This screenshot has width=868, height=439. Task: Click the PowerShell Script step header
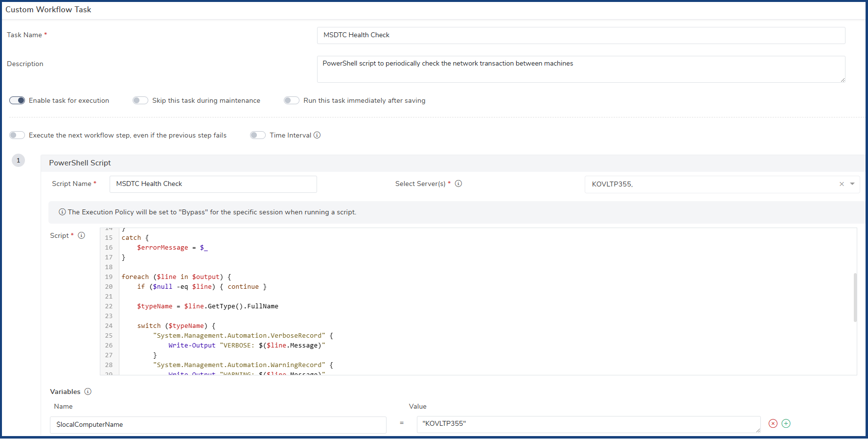(x=453, y=163)
